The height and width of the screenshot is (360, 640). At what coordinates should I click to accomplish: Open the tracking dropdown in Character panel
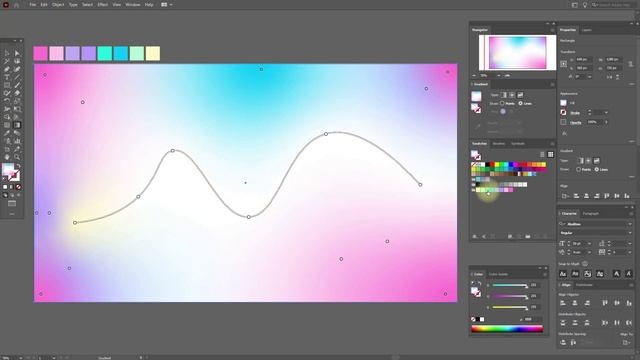629,252
